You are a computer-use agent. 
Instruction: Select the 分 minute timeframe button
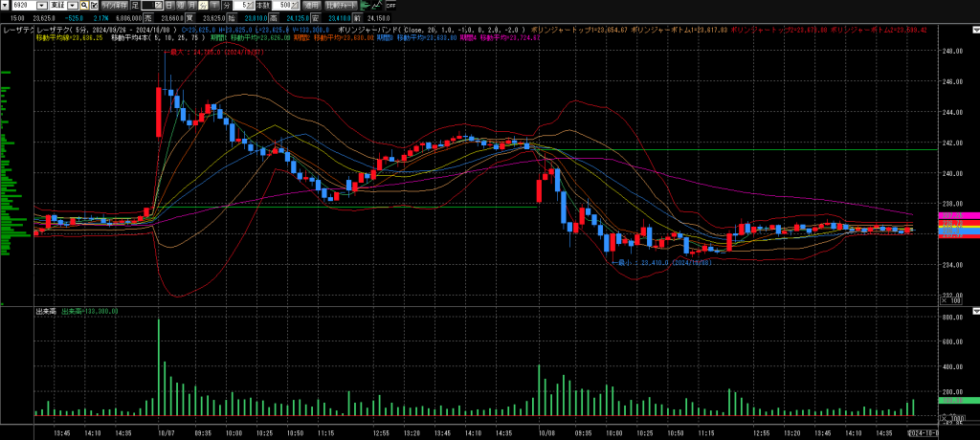(204, 6)
